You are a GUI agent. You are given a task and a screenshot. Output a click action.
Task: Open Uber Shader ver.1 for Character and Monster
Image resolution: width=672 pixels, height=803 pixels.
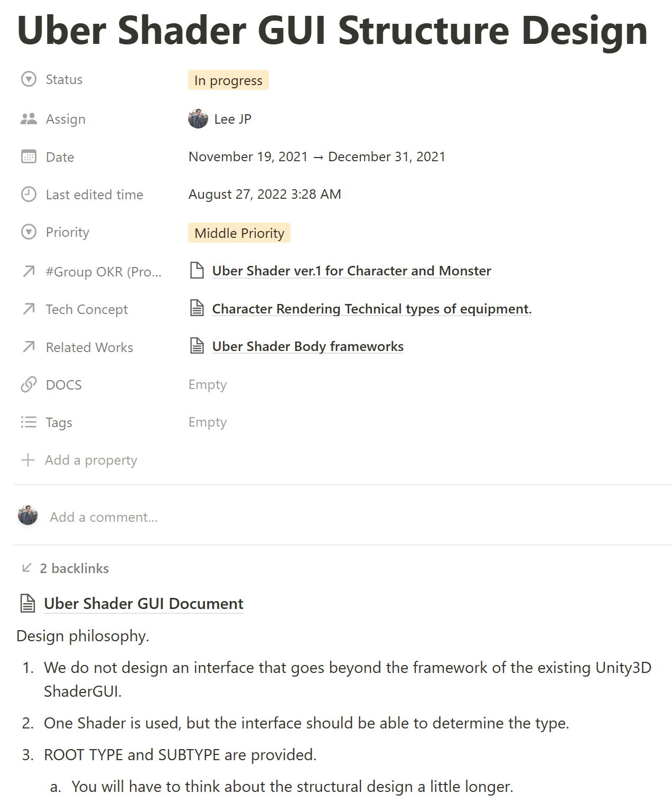click(x=351, y=271)
